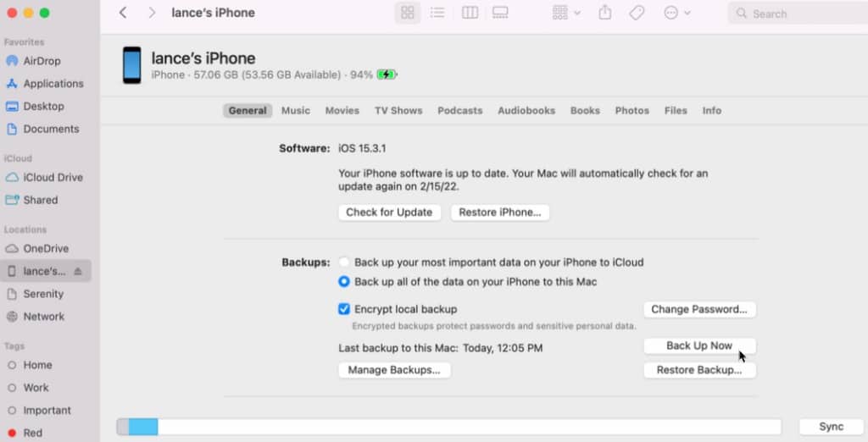This screenshot has height=442, width=868.
Task: Uncheck Encrypt local backup
Action: click(344, 309)
